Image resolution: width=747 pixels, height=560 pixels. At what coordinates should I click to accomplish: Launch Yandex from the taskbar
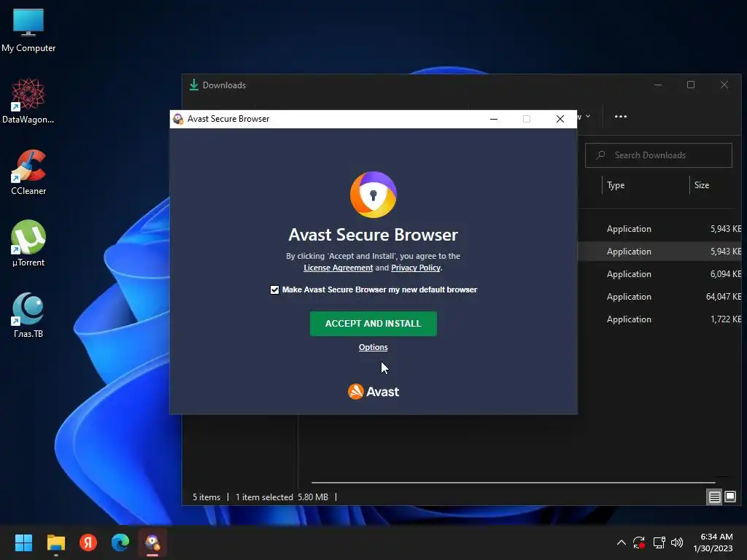[x=88, y=542]
